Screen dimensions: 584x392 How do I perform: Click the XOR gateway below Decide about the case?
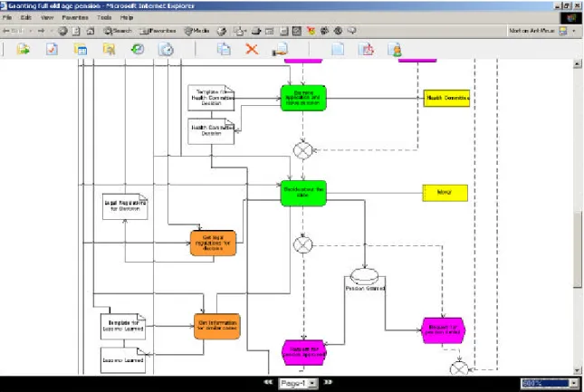302,245
